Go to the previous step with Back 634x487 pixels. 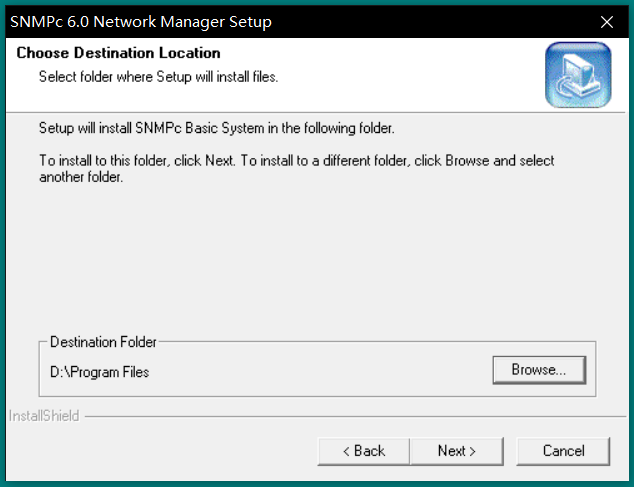coord(363,451)
